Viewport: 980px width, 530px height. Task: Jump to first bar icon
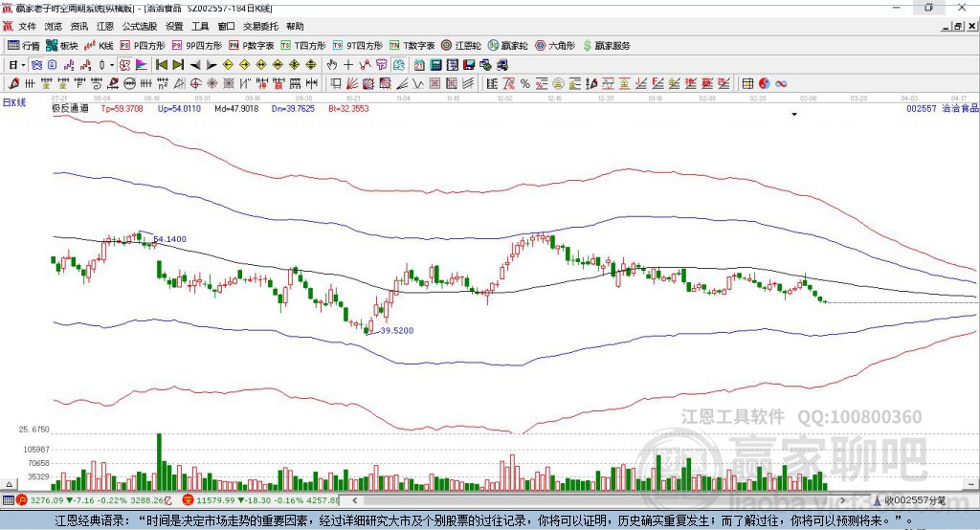[161, 65]
